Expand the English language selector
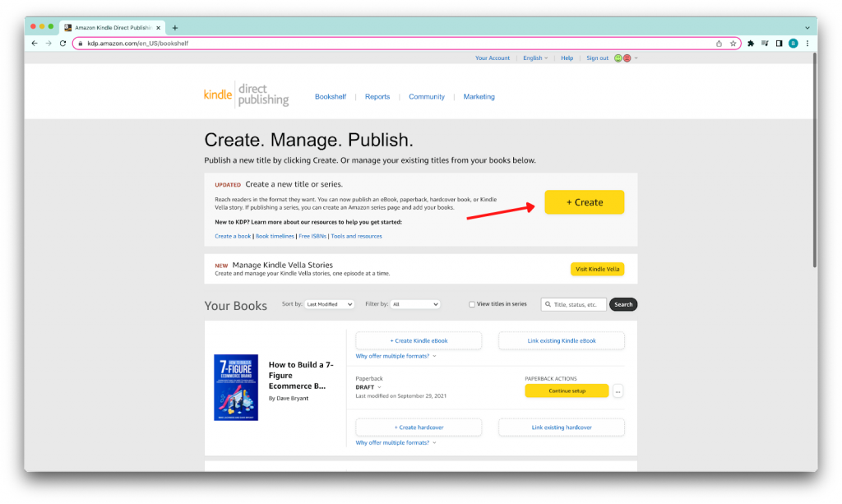This screenshot has width=842, height=504. tap(535, 58)
